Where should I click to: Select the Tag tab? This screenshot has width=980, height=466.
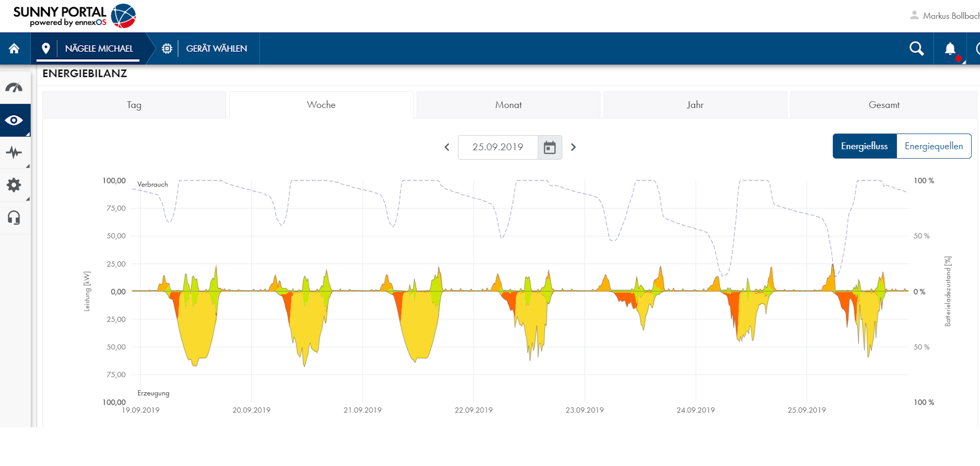pyautogui.click(x=134, y=105)
